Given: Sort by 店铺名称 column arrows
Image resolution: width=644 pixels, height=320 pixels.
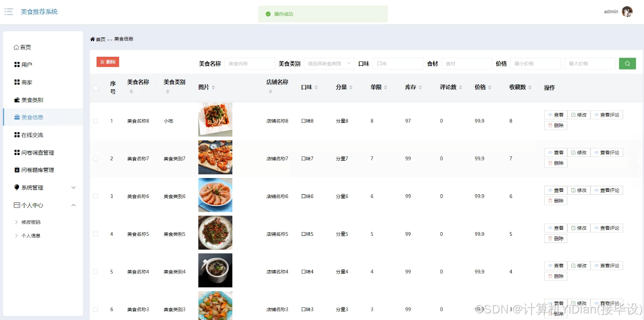Looking at the screenshot, I should tap(270, 91).
